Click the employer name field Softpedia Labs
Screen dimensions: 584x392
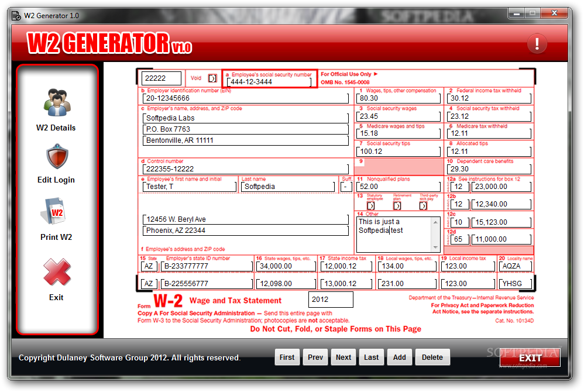click(x=245, y=118)
